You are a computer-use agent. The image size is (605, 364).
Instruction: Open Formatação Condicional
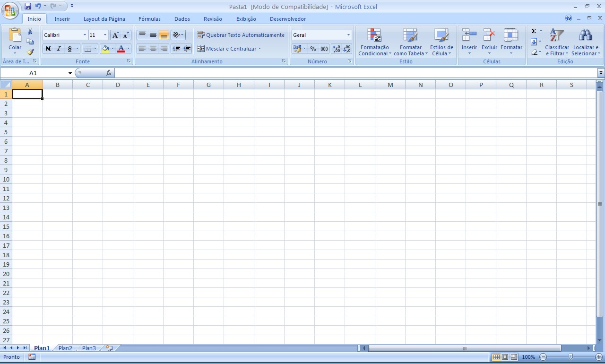coord(374,42)
